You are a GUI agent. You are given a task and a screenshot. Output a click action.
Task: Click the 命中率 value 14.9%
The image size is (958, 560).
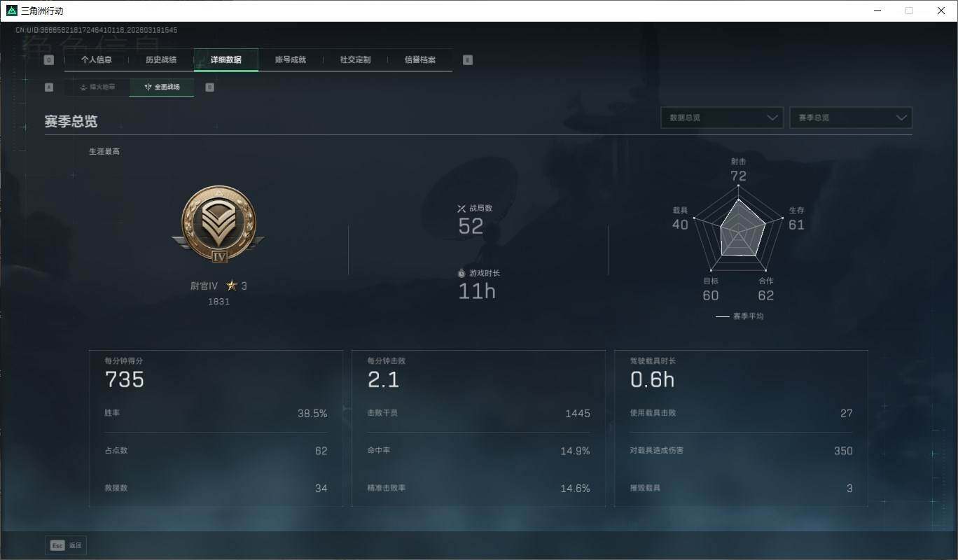click(576, 451)
